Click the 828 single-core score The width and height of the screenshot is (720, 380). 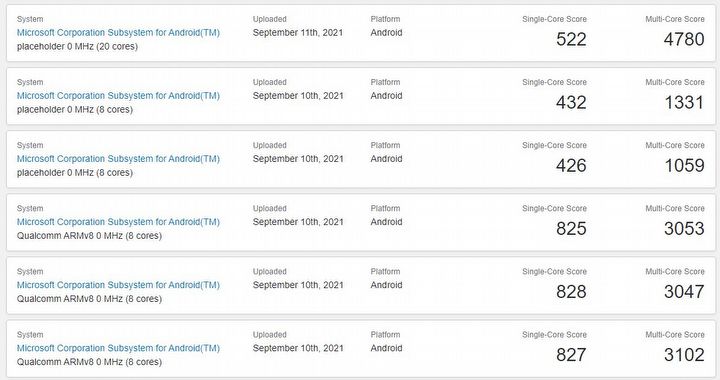tap(571, 292)
